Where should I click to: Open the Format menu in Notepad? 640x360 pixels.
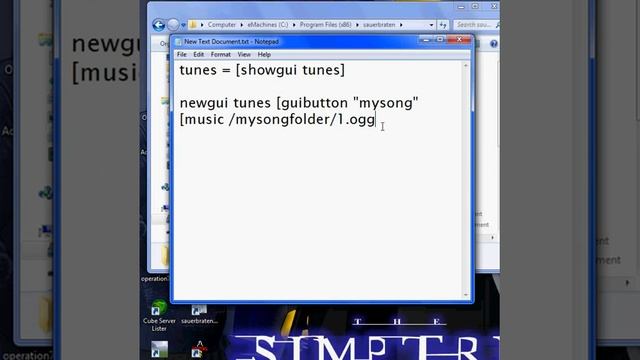tap(221, 54)
